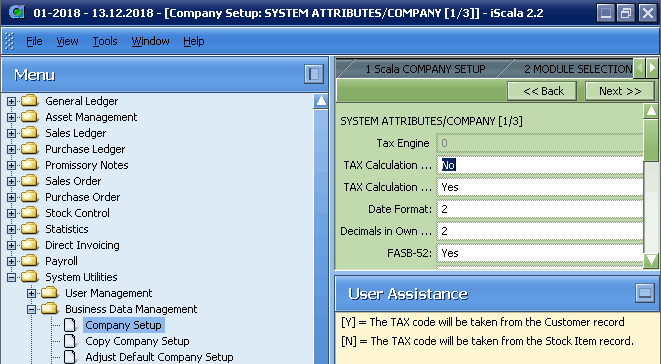
Task: Click the Menu tree scroll up arrow
Action: [321, 101]
